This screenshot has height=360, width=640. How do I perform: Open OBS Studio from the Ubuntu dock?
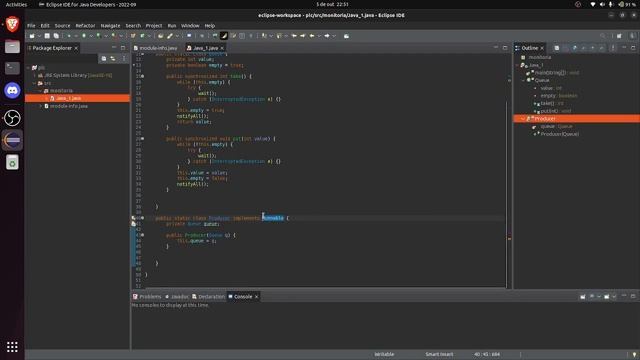[x=12, y=118]
